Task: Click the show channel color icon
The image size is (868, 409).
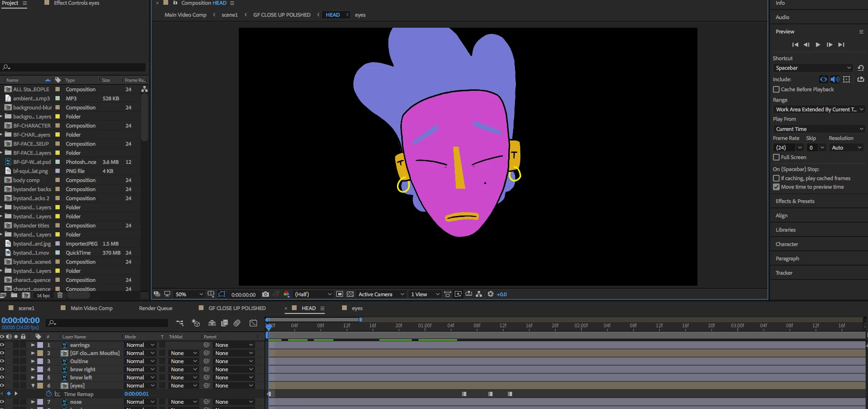Action: coord(287,294)
